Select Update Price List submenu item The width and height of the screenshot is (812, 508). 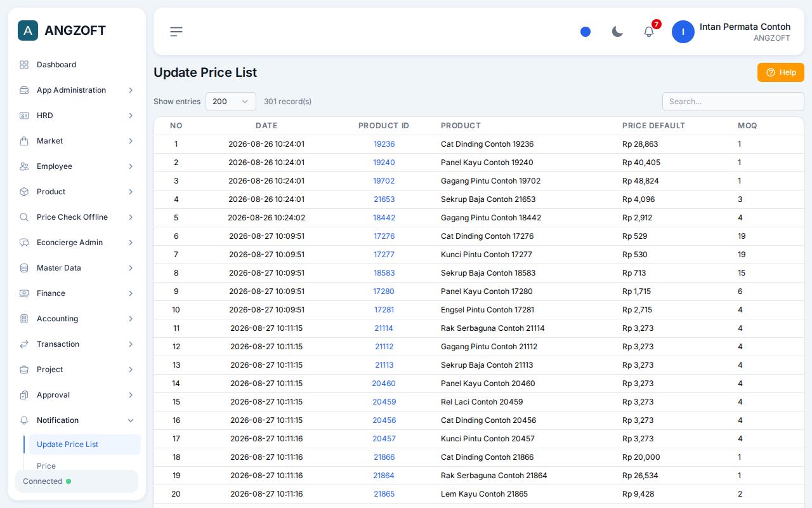(85, 444)
